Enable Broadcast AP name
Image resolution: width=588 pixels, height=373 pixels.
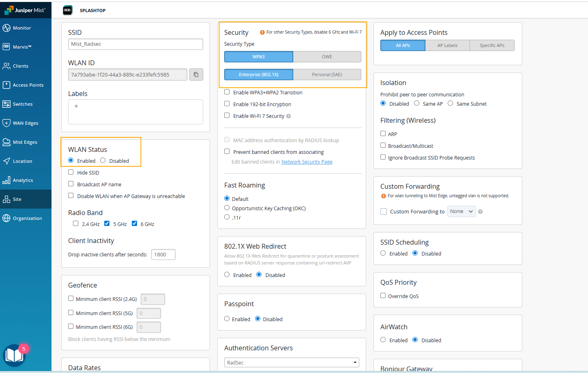[71, 184]
